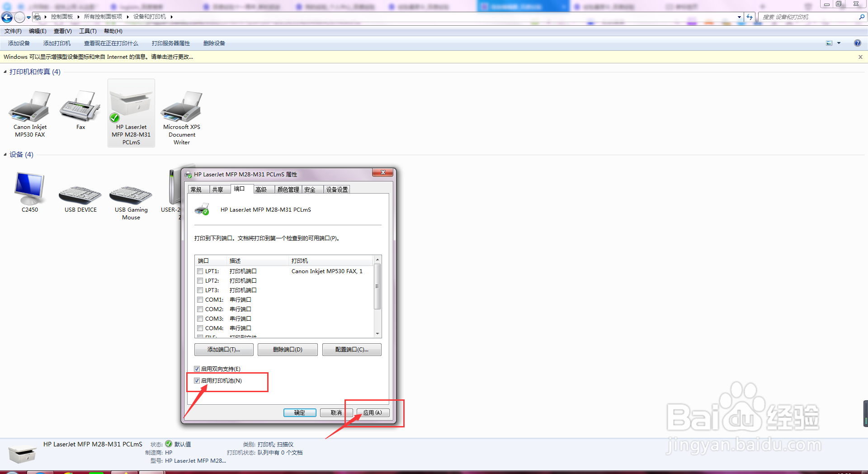Open the 查看(V) menu

(63, 31)
